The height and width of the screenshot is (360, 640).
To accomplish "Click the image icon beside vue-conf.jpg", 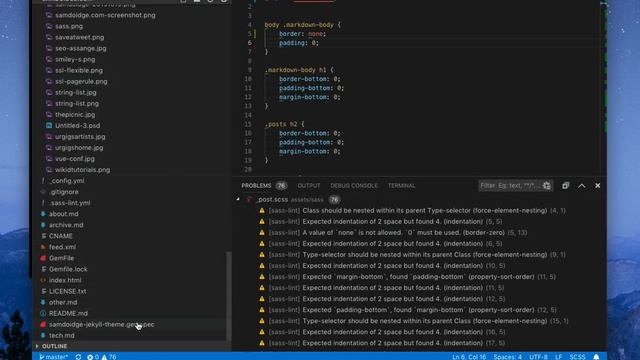I will tap(49, 159).
